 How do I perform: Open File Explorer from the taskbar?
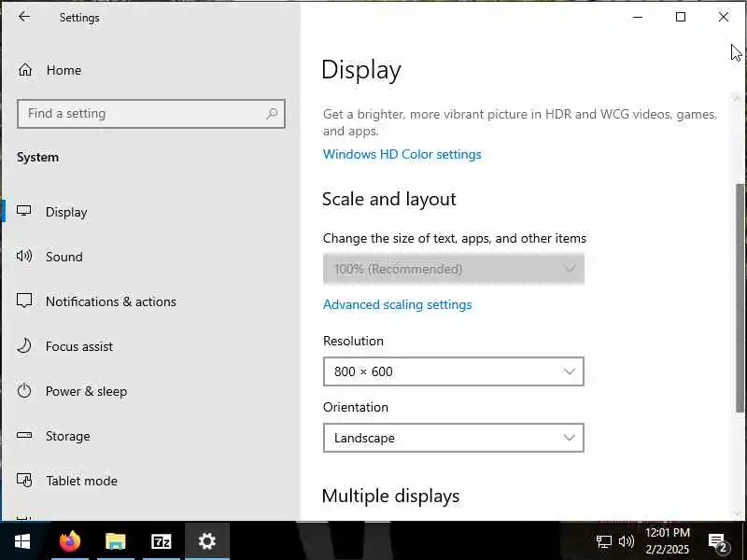pyautogui.click(x=115, y=541)
